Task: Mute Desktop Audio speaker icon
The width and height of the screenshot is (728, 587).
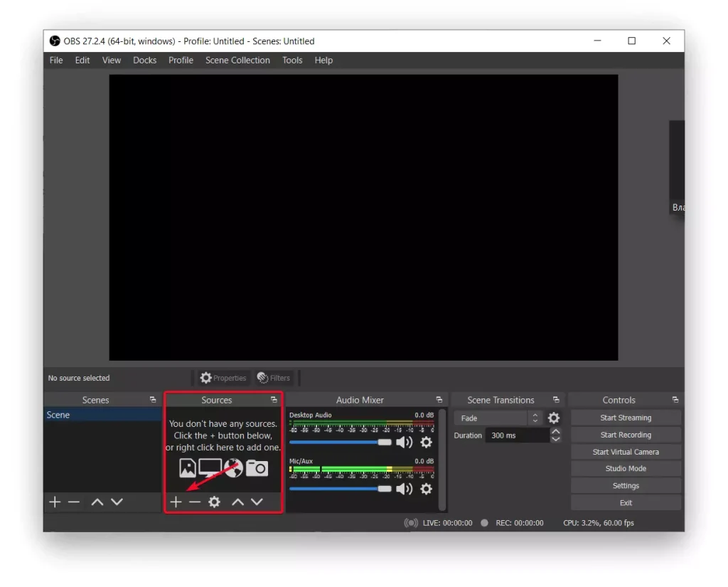Action: [404, 442]
